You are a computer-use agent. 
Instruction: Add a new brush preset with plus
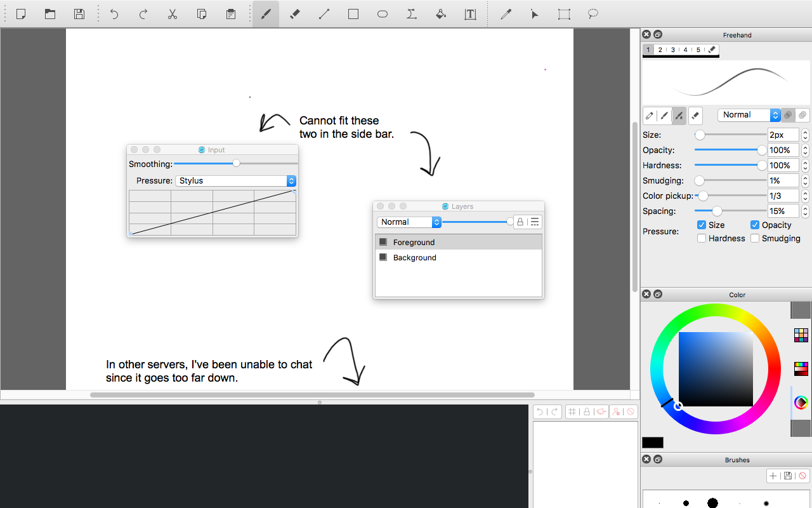773,476
